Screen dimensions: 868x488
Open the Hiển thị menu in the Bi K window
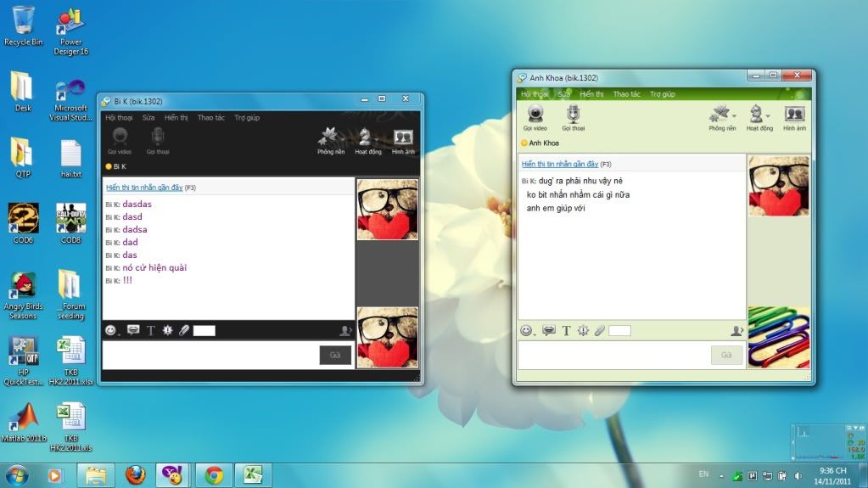click(x=176, y=117)
